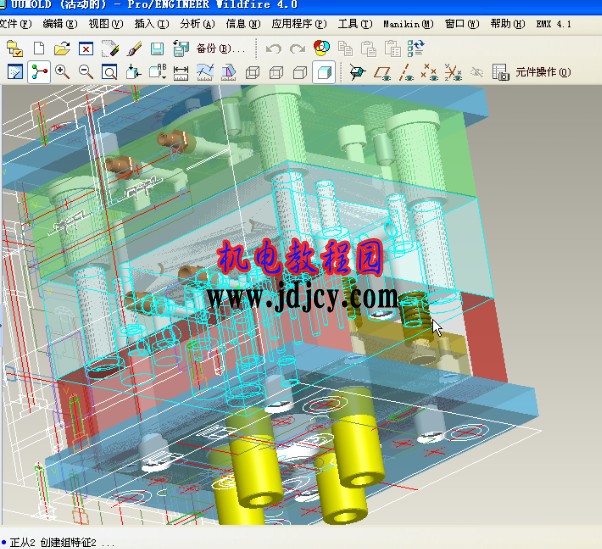Click the copy icon
Viewport: 602px width, 549px height.
point(345,49)
